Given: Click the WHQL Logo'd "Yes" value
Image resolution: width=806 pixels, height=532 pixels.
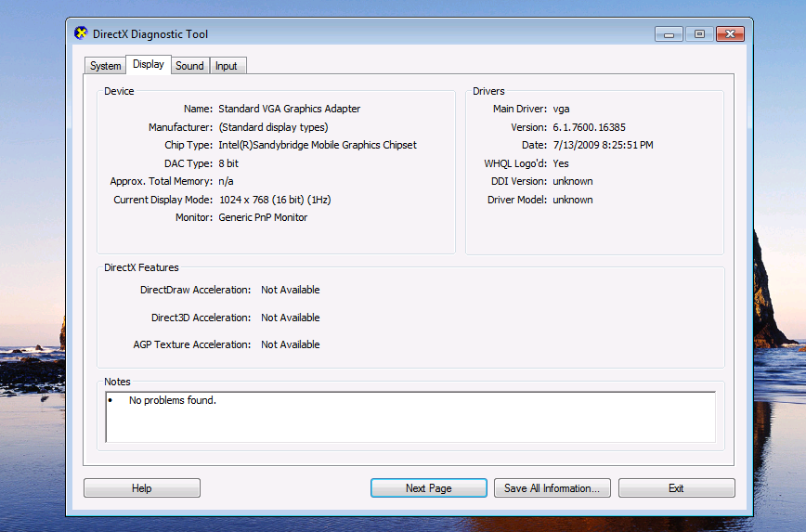Looking at the screenshot, I should 561,163.
